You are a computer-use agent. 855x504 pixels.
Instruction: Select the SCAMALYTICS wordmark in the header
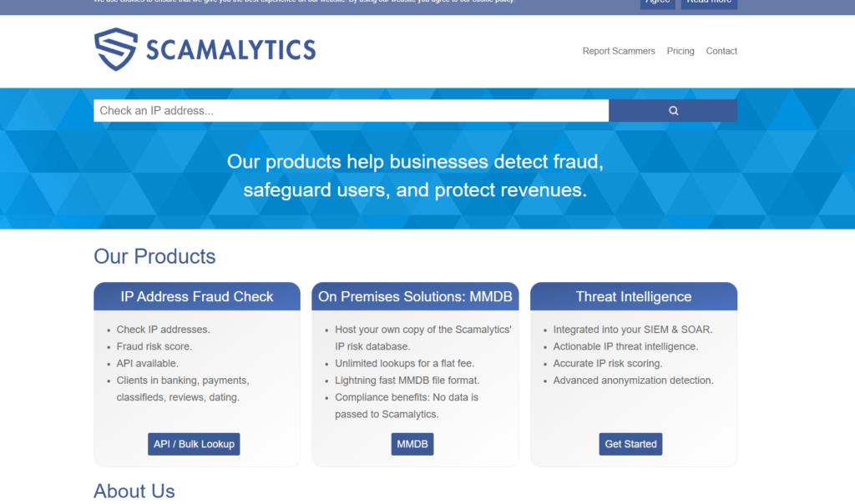232,50
